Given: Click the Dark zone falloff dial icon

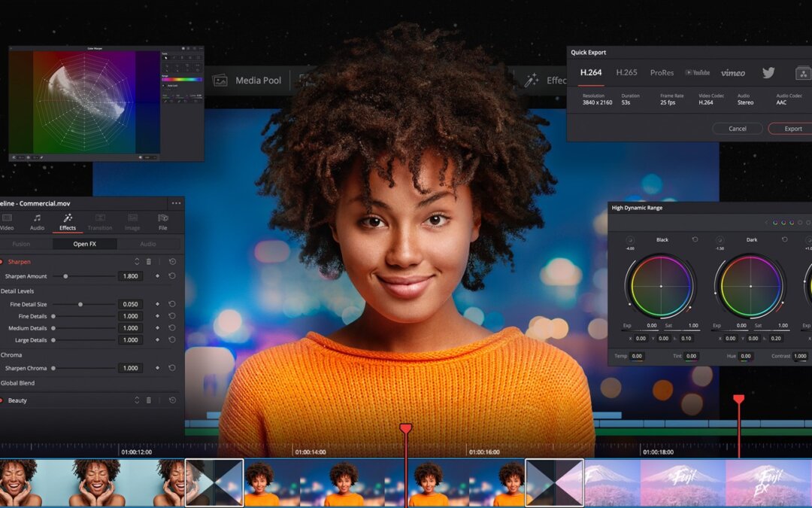Looking at the screenshot, I should (720, 240).
